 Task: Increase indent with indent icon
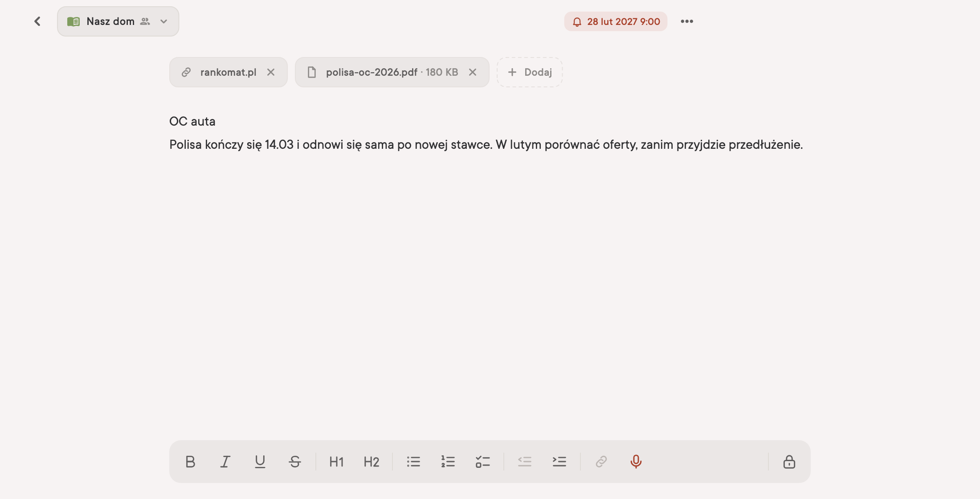click(559, 462)
